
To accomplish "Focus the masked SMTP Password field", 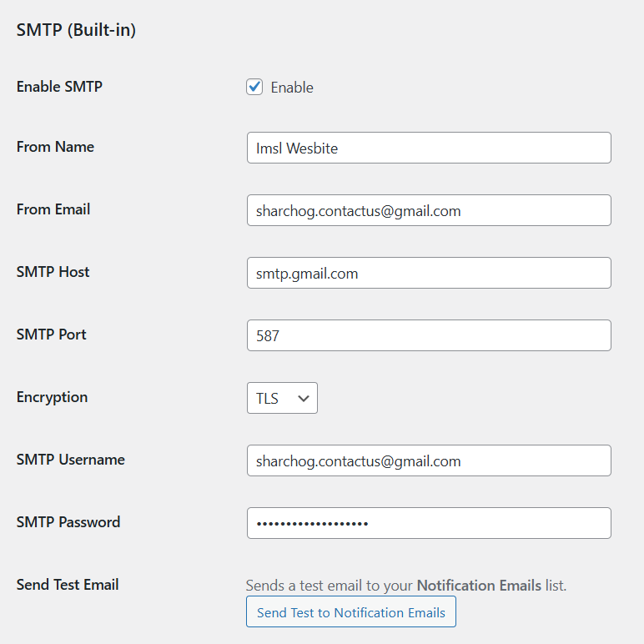I will click(x=429, y=523).
